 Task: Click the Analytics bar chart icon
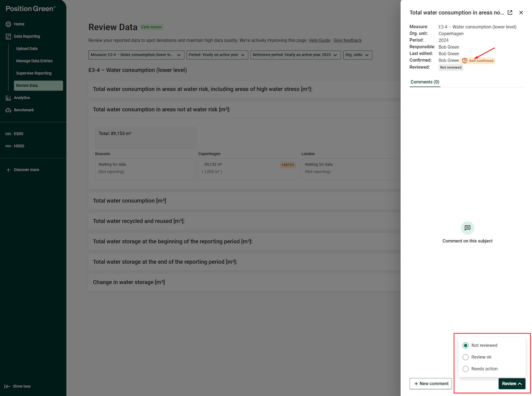[8, 98]
